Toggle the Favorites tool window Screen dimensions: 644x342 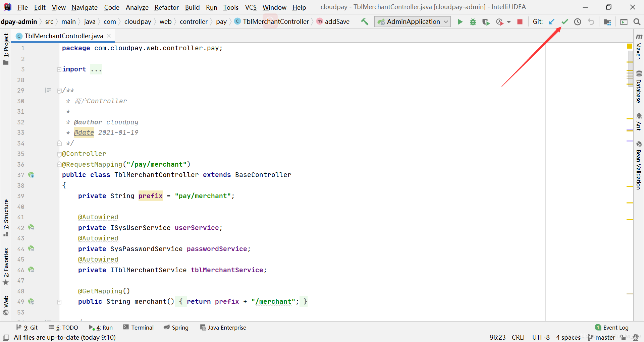(6, 266)
